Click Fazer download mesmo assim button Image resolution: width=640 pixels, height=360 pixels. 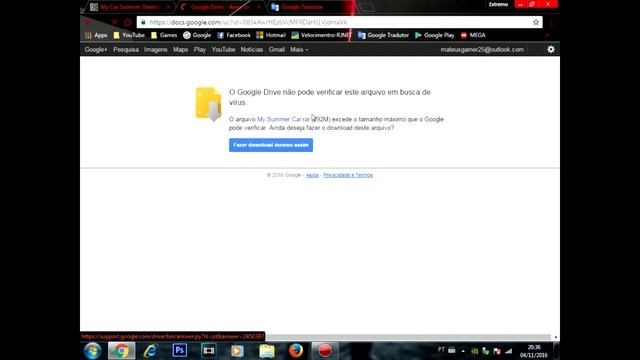271,145
